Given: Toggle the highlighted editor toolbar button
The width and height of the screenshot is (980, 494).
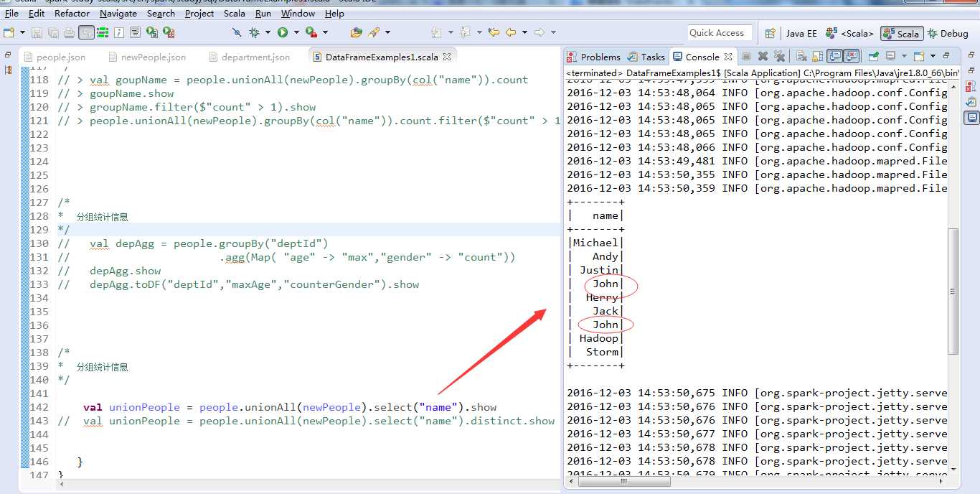Looking at the screenshot, I should 86,32.
